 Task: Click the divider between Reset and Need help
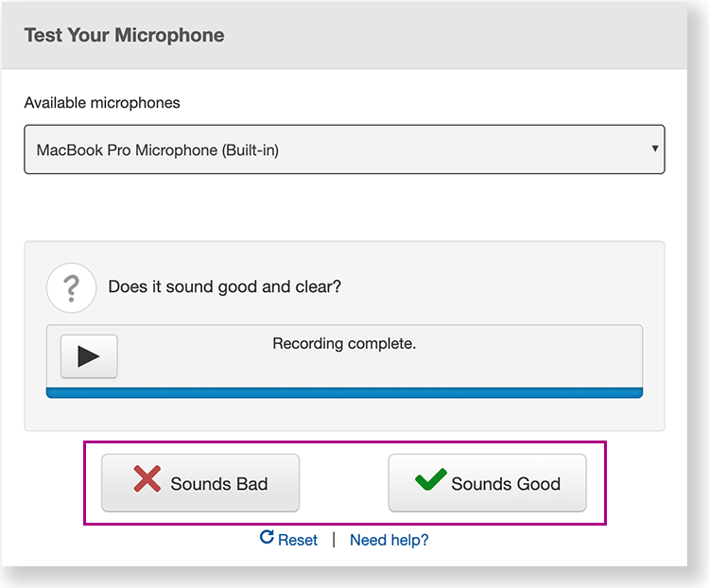[x=334, y=540]
